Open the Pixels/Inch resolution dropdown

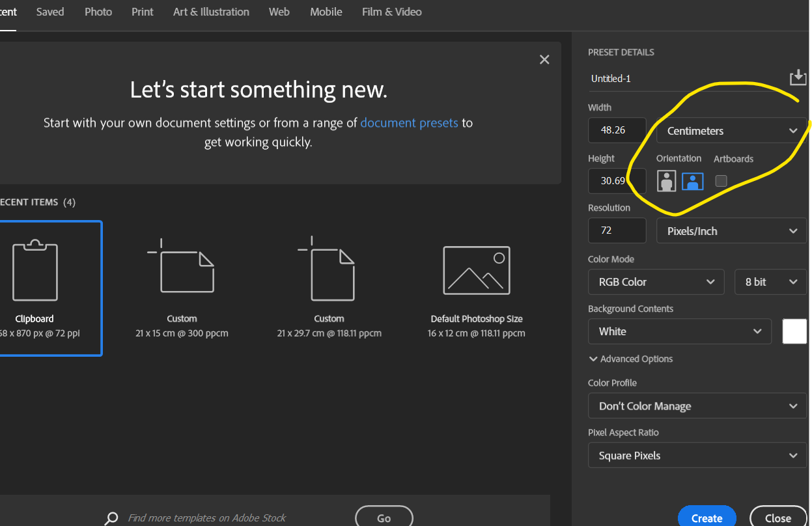pos(731,231)
